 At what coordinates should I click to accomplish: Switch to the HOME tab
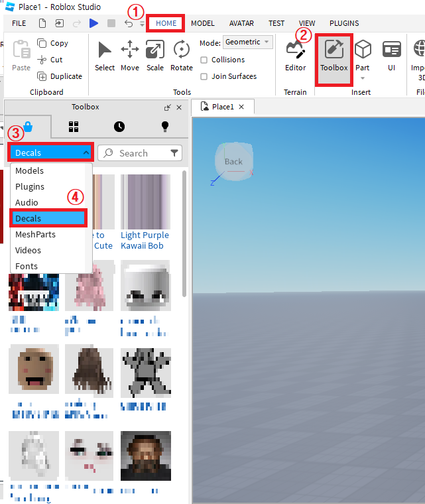pyautogui.click(x=166, y=23)
